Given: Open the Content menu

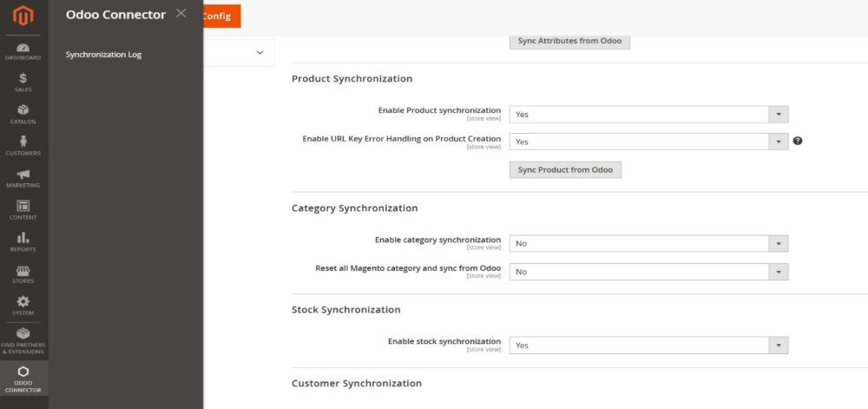Looking at the screenshot, I should pos(23,210).
